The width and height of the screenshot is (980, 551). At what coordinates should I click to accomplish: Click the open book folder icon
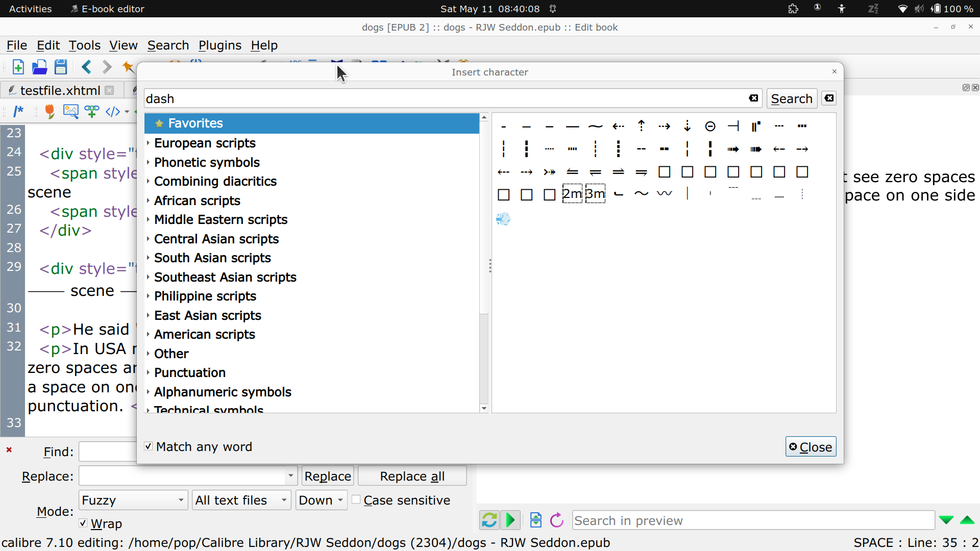(x=39, y=67)
